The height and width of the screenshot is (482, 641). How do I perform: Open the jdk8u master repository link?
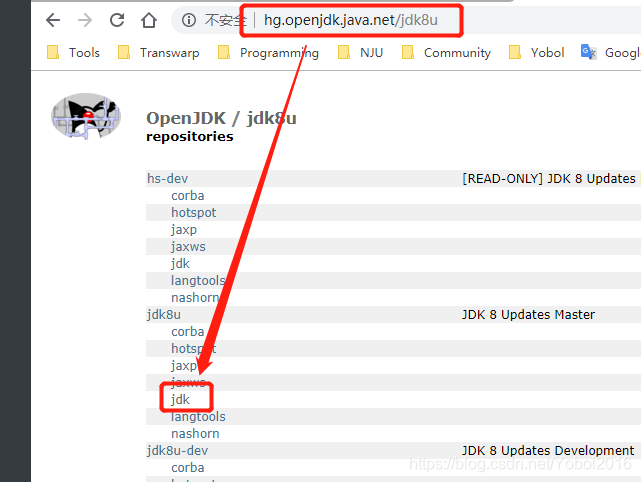(164, 315)
